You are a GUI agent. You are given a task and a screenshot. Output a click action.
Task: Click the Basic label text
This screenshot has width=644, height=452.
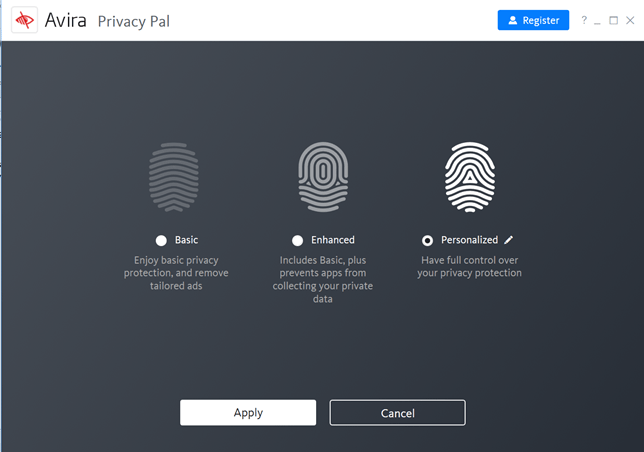click(x=186, y=240)
